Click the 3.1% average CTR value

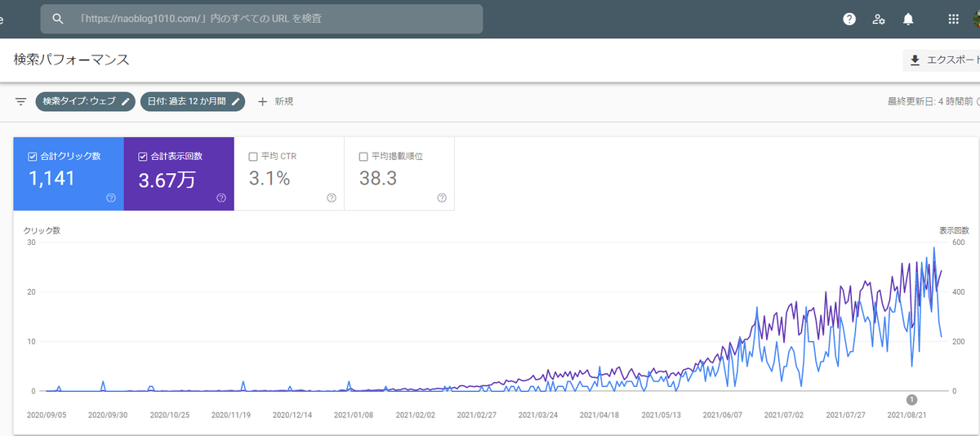pos(269,179)
